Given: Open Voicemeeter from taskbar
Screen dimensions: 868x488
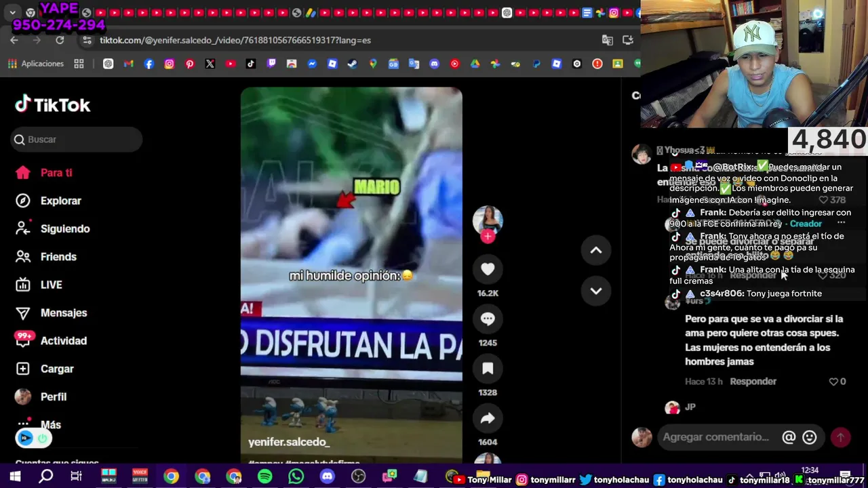Looking at the screenshot, I should coord(140,476).
